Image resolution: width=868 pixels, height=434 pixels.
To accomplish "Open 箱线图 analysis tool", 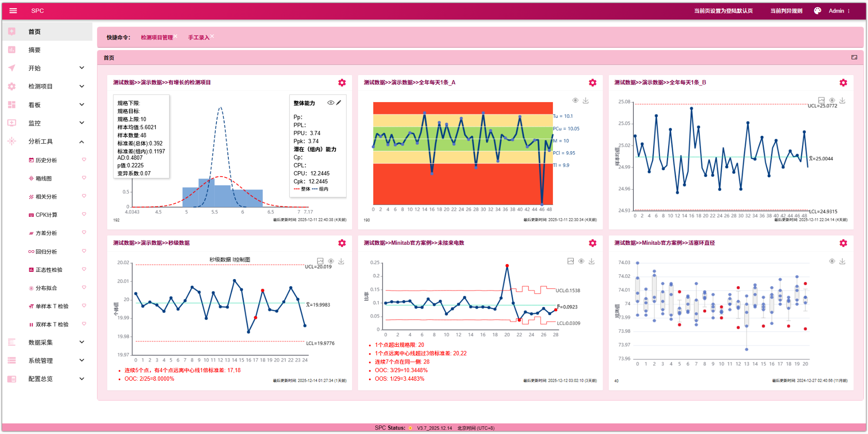I will (43, 178).
